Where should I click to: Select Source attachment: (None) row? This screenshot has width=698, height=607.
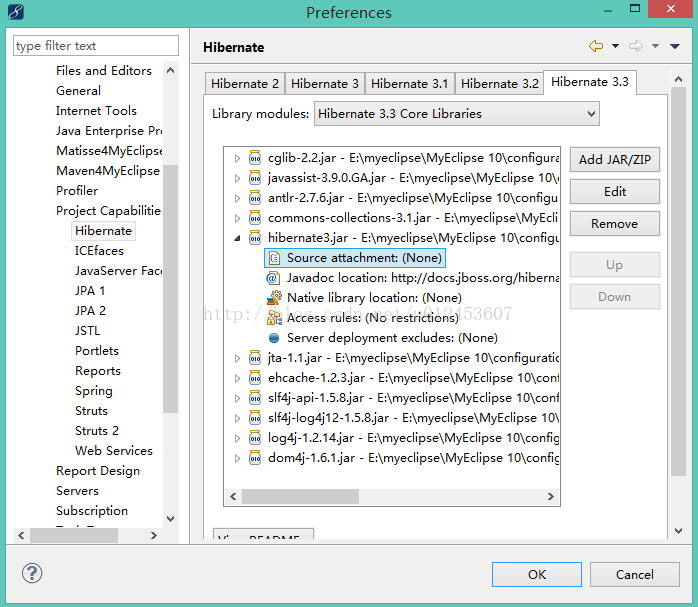coord(355,258)
